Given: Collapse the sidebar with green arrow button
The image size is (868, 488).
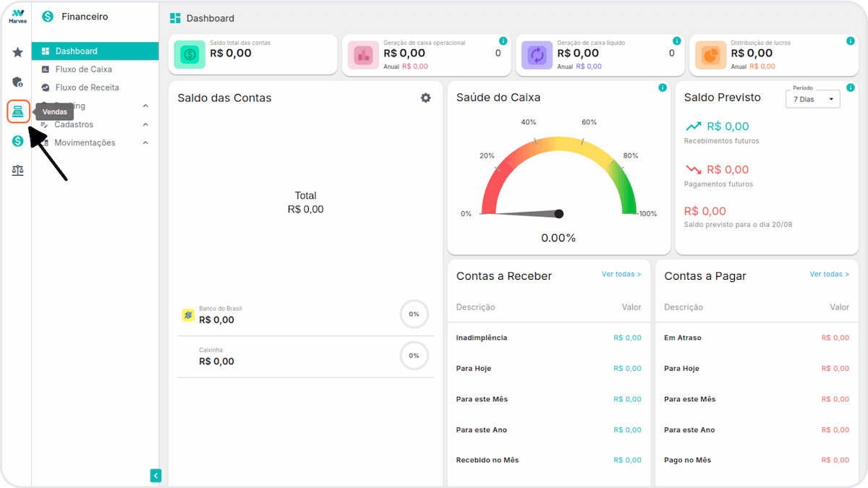Looking at the screenshot, I should pyautogui.click(x=156, y=475).
